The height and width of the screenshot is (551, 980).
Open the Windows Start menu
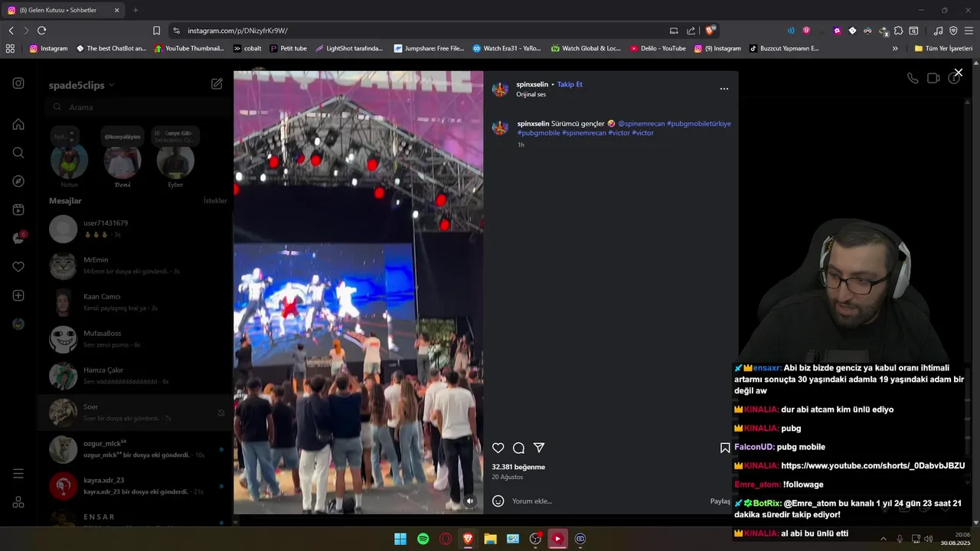400,539
